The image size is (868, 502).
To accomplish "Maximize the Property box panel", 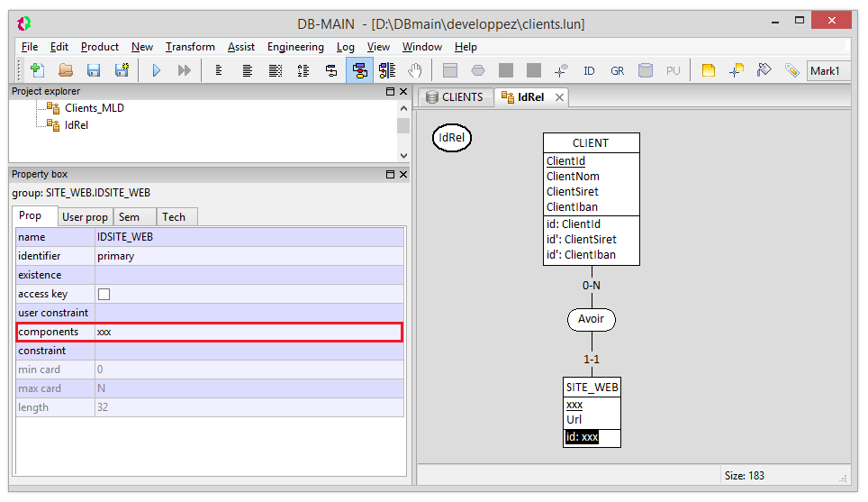I will pos(390,175).
